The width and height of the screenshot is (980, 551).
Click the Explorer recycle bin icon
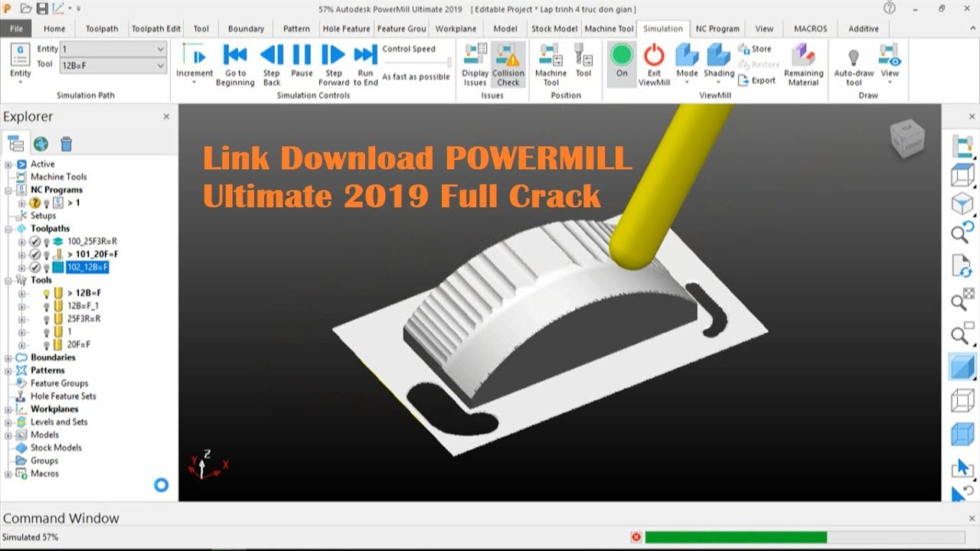click(x=66, y=144)
